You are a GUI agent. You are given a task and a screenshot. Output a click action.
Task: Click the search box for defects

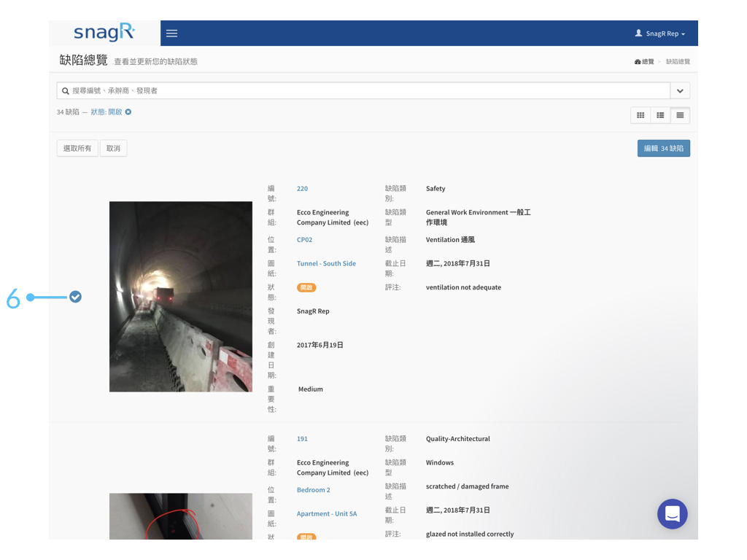coord(363,90)
